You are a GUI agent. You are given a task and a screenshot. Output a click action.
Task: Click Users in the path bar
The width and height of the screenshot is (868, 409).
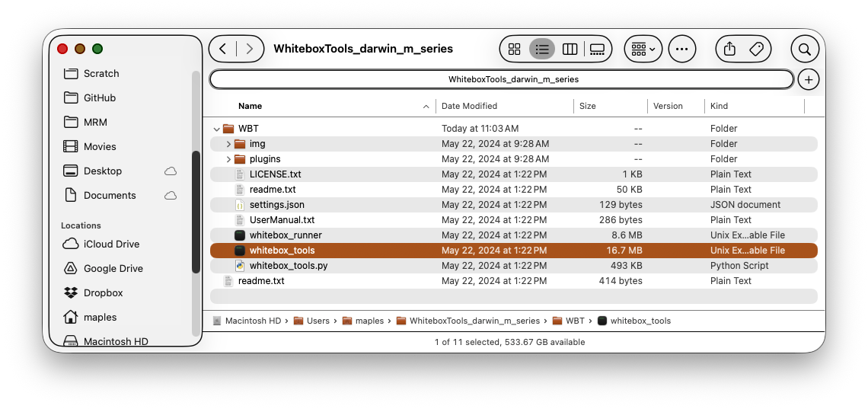[318, 321]
